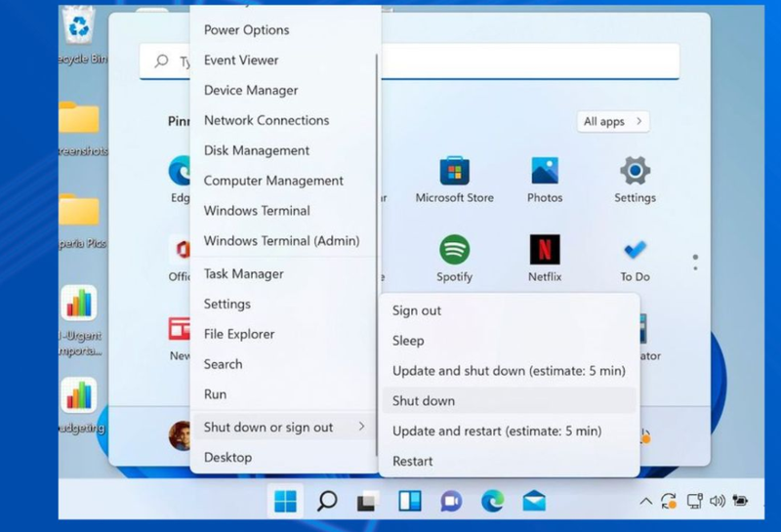Open the Settings gear pinned app
The image size is (781, 532).
(635, 180)
